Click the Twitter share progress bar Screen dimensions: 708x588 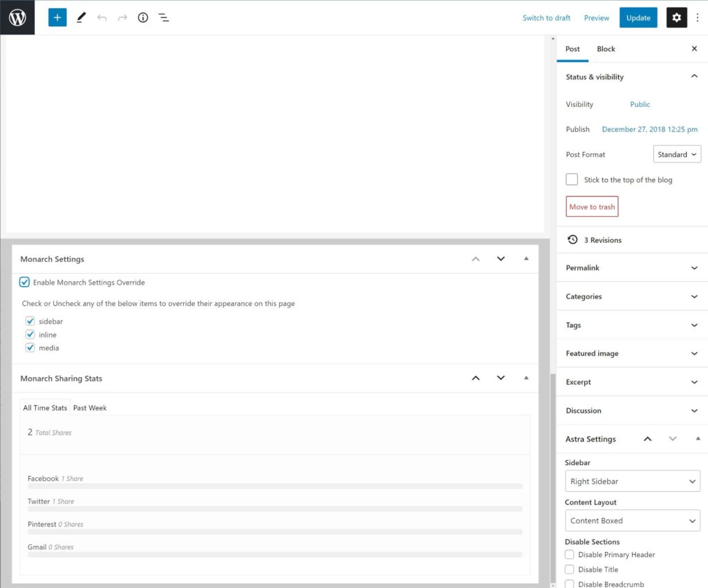pyautogui.click(x=275, y=509)
